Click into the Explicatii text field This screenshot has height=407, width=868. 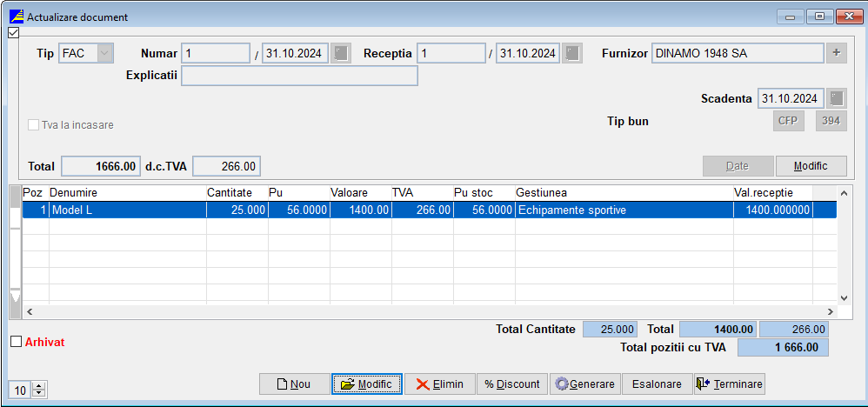click(298, 76)
